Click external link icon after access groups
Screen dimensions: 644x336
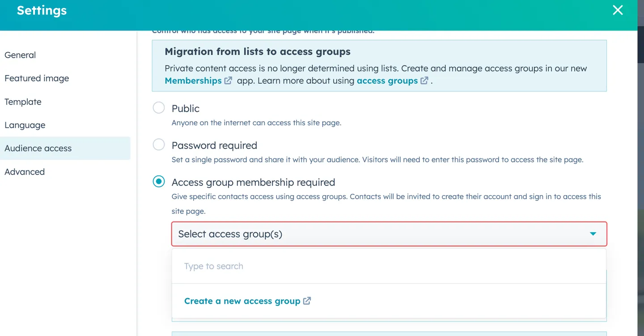pos(424,81)
